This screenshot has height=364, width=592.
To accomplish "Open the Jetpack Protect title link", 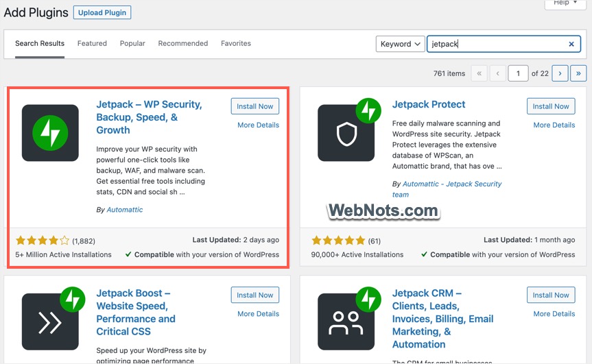I will tap(429, 104).
